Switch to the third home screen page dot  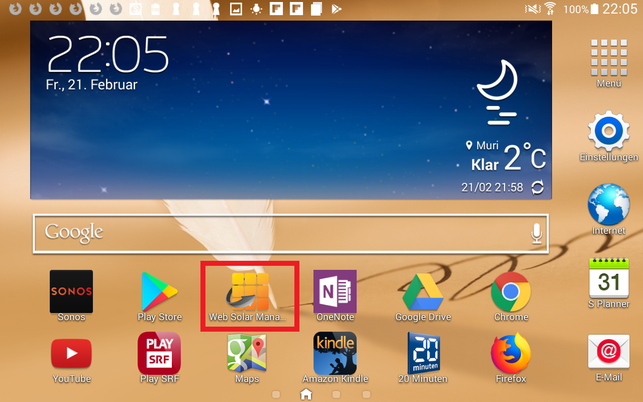pos(336,394)
